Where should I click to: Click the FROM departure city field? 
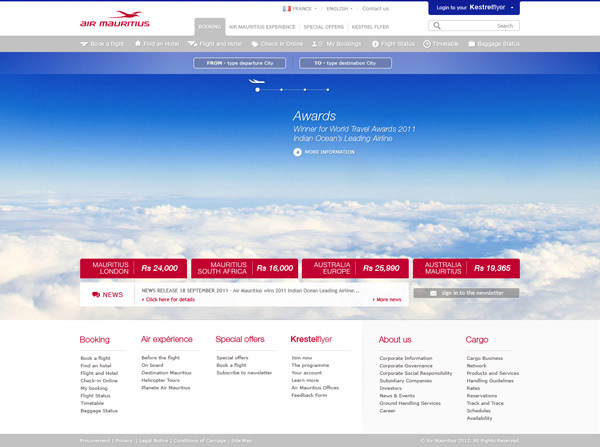(240, 63)
